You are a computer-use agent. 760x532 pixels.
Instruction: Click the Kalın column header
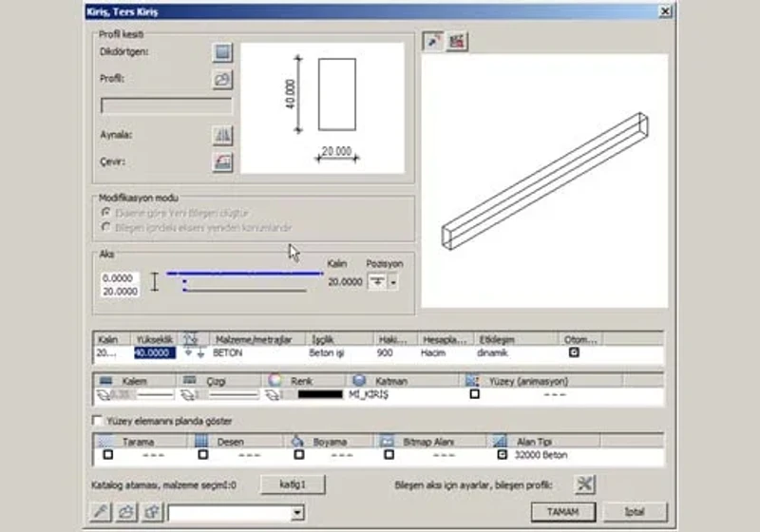point(112,339)
